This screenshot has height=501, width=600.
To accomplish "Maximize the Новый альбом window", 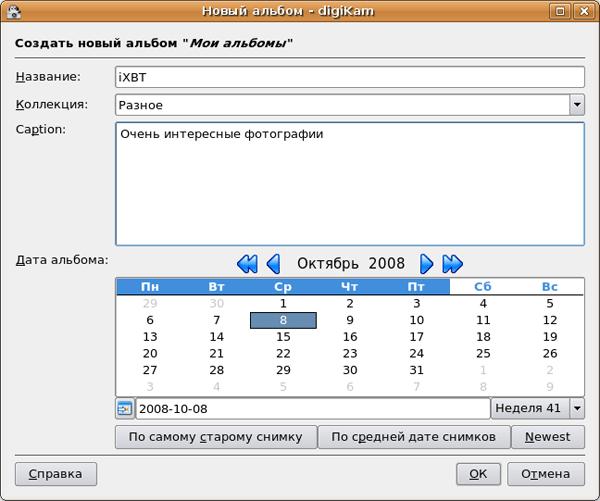I will [x=560, y=11].
